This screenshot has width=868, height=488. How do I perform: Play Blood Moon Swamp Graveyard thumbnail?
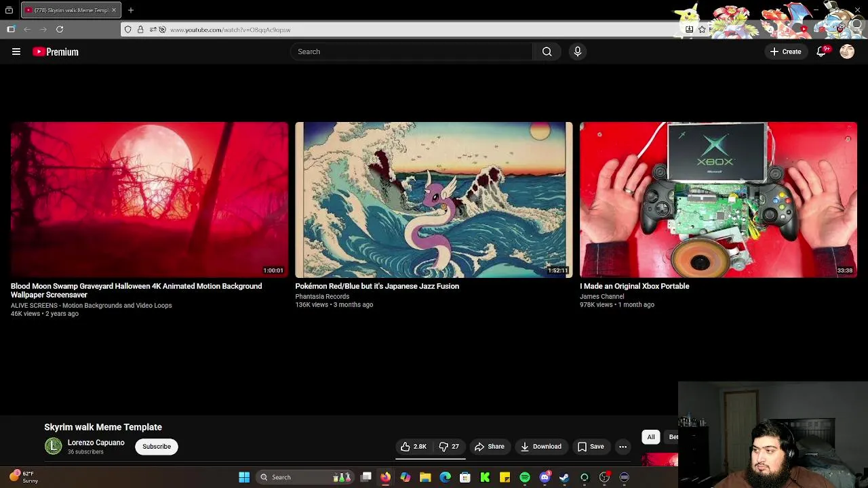(149, 200)
